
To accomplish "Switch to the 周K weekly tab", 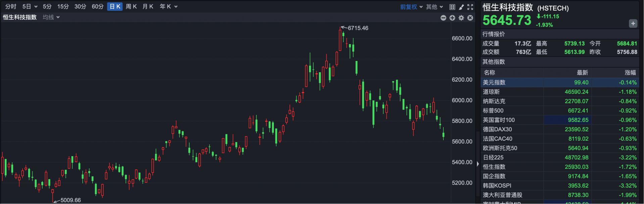I will tap(131, 7).
